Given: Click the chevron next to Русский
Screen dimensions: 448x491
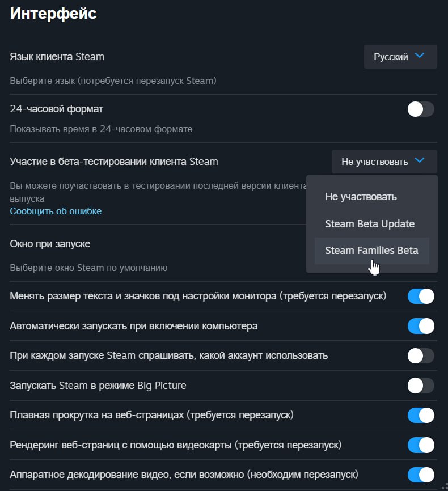Looking at the screenshot, I should pyautogui.click(x=420, y=56).
